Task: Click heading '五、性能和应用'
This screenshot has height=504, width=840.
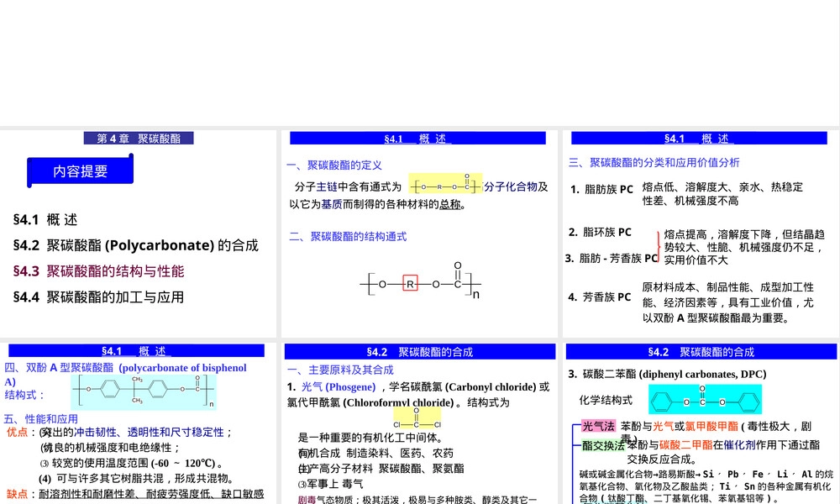Action: 40,419
